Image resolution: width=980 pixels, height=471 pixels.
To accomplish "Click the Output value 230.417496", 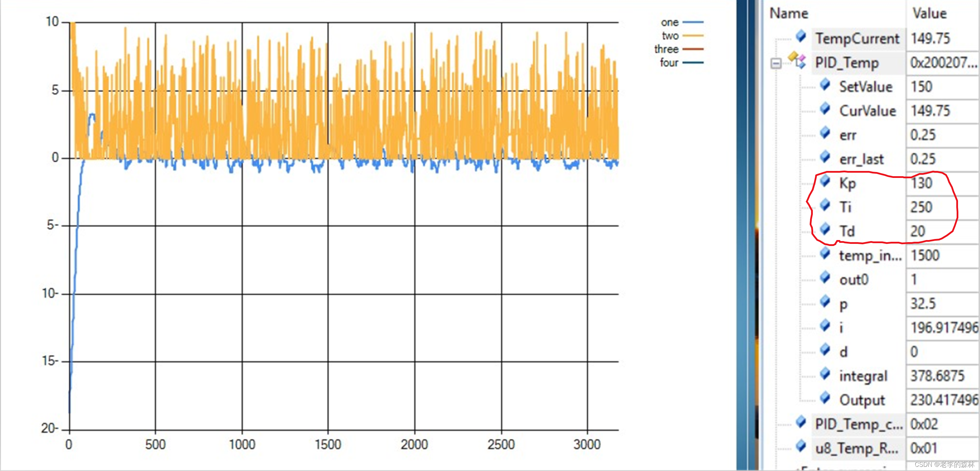I will [x=944, y=400].
